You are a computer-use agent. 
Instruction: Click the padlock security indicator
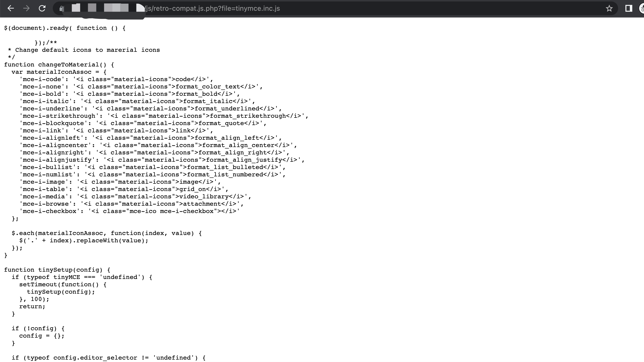click(62, 8)
